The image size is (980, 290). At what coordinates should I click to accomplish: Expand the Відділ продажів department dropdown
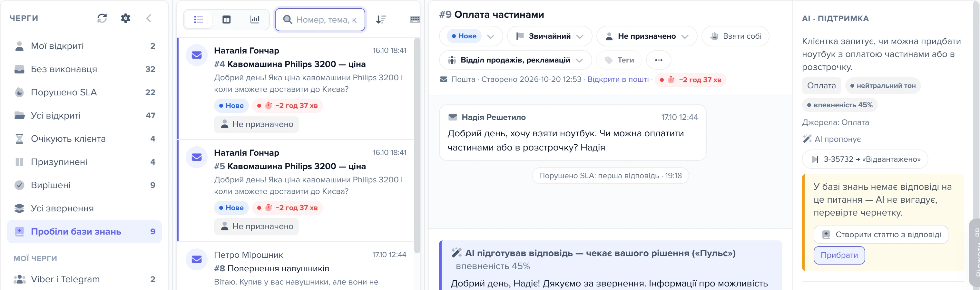(x=515, y=60)
